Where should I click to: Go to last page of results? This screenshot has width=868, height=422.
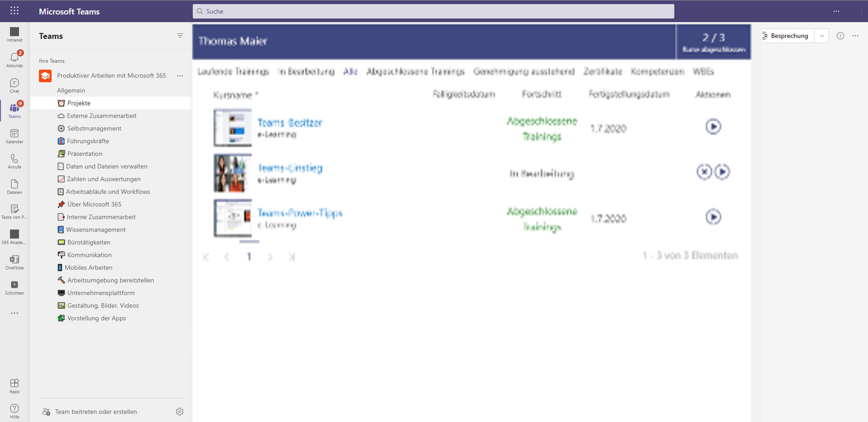coord(292,257)
